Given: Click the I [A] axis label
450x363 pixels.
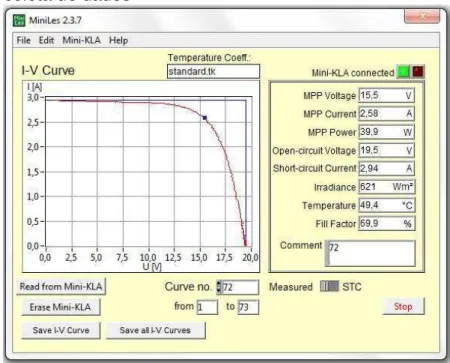Looking at the screenshot, I should 34,87.
